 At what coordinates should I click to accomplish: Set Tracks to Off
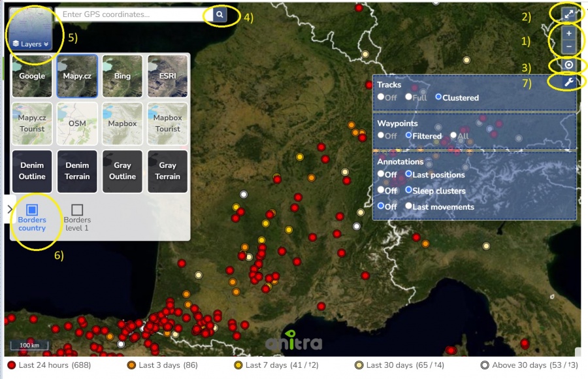pyautogui.click(x=381, y=97)
